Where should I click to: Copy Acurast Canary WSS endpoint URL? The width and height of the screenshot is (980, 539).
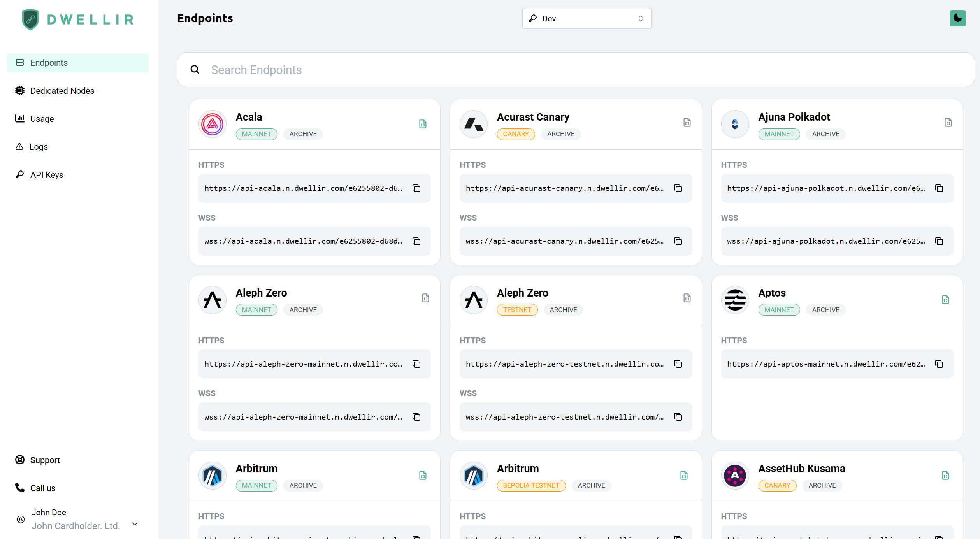pos(678,241)
